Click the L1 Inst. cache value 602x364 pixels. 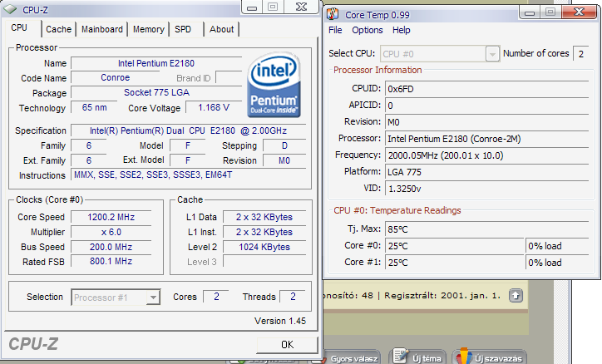(264, 232)
